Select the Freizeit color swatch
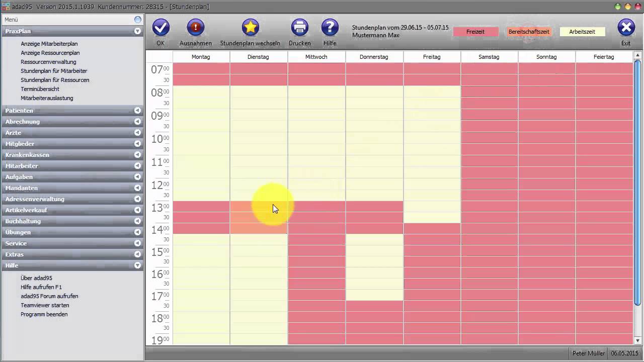This screenshot has height=362, width=644. [475, 32]
